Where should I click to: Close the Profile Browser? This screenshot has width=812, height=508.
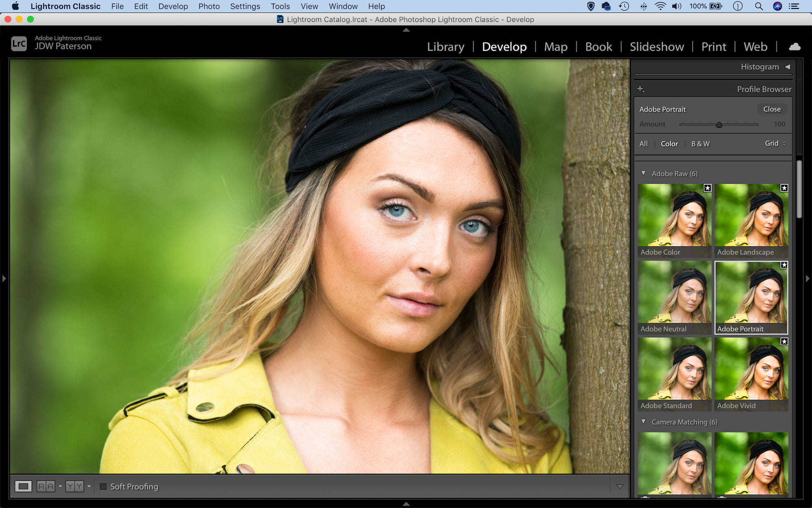point(772,109)
